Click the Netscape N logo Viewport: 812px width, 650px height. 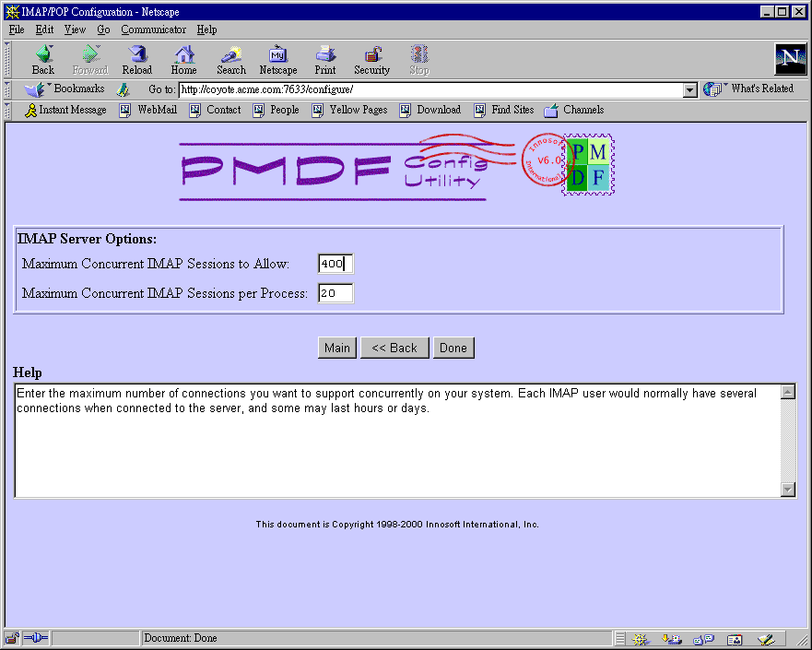pos(790,59)
